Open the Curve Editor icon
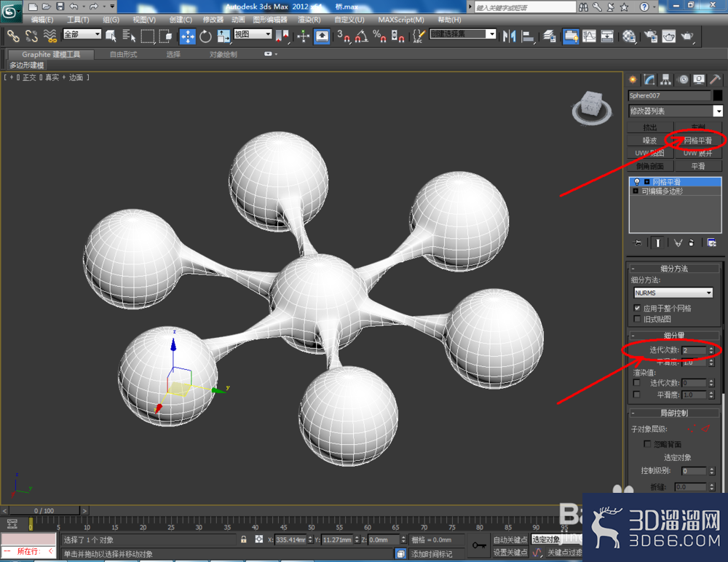This screenshot has width=728, height=562. (x=589, y=36)
